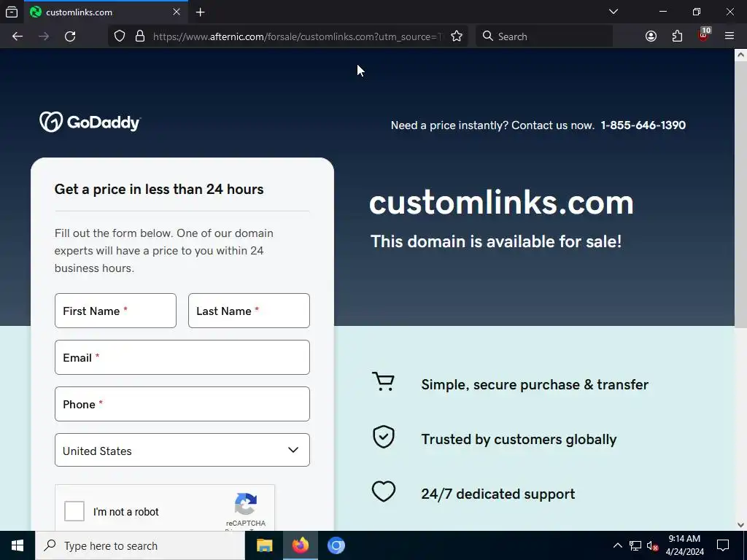View site security padlock information
Viewport: 747px width, 560px height.
[x=140, y=36]
